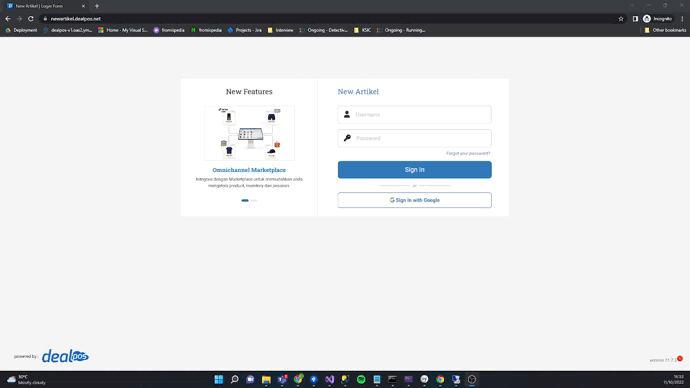The width and height of the screenshot is (690, 388).
Task: Select the second carousel slide indicator
Action: (254, 201)
